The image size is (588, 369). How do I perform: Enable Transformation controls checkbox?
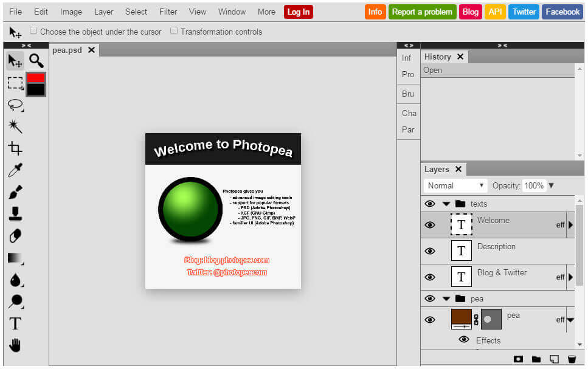174,31
